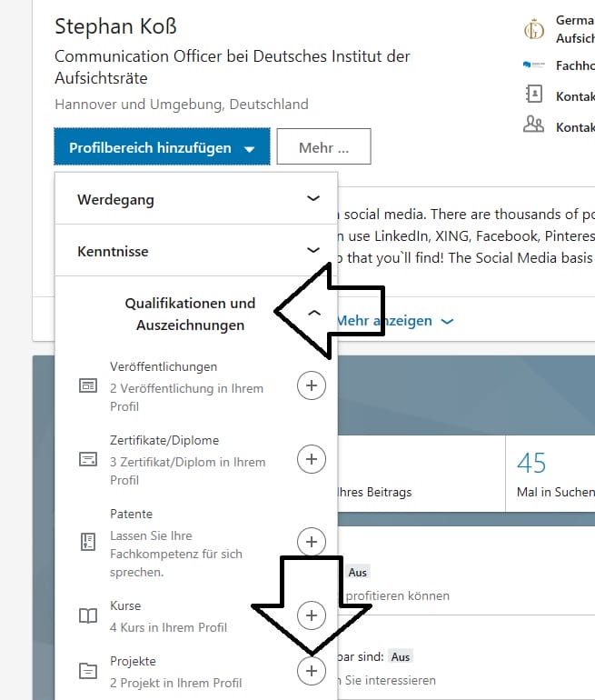Add a patent using the Patente plus icon
Image resolution: width=595 pixels, height=700 pixels.
(x=312, y=542)
